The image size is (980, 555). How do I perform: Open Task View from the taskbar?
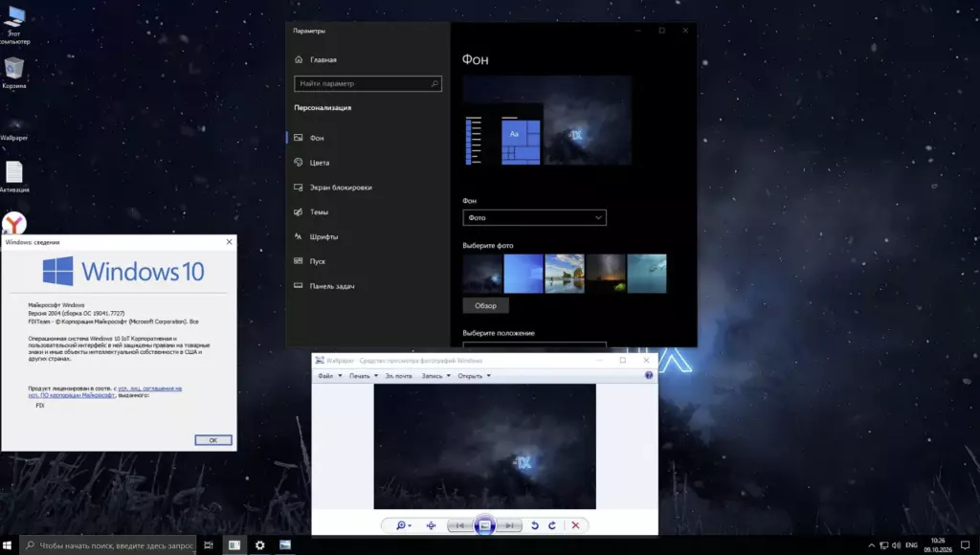[x=209, y=545]
